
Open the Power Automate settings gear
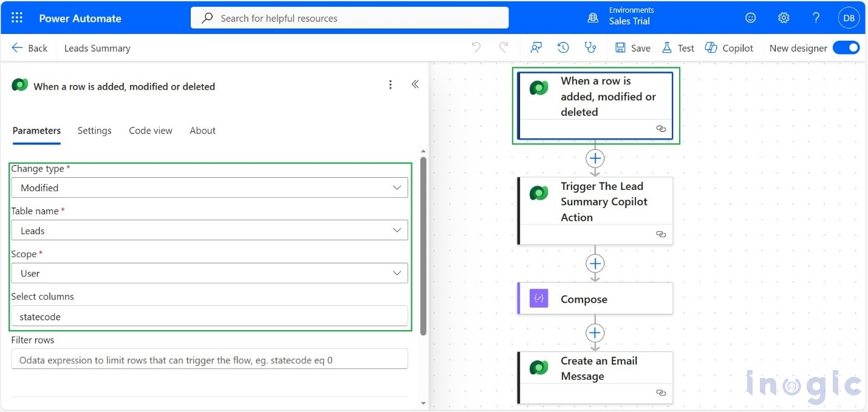tap(783, 18)
